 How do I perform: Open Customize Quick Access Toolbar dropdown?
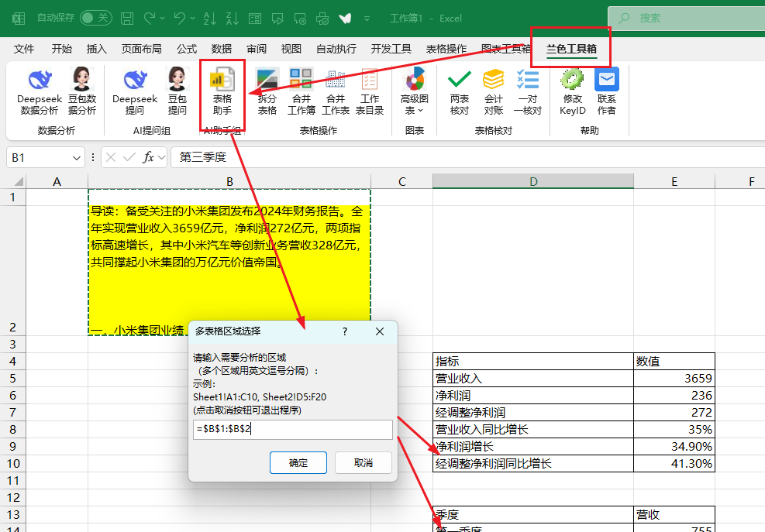[367, 19]
